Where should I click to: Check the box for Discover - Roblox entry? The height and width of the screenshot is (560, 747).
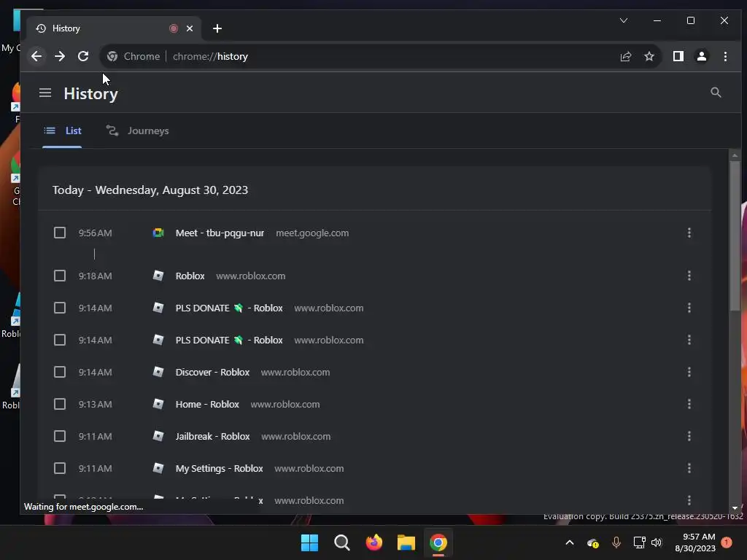pyautogui.click(x=60, y=372)
